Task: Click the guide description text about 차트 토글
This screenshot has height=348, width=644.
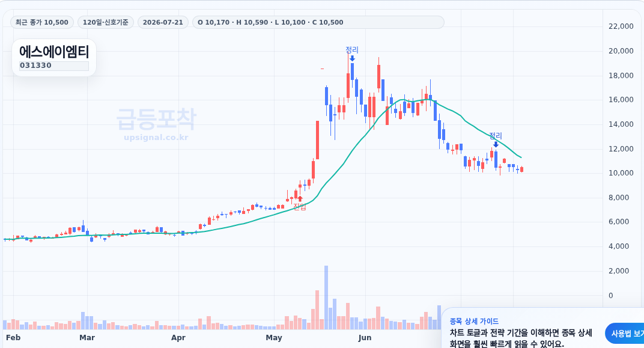Action: [x=521, y=338]
